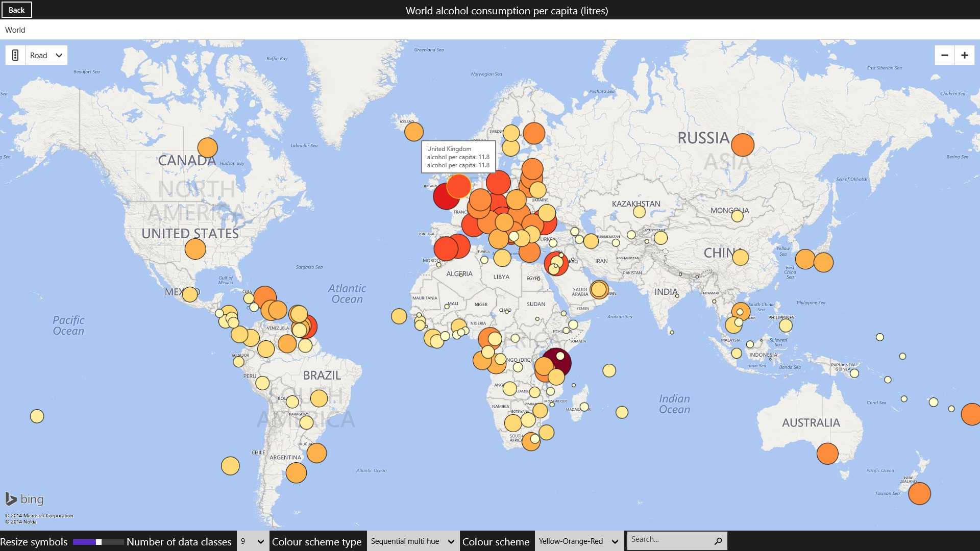Screen dimensions: 980x551
Task: Click the Australia data circle
Action: [x=827, y=453]
